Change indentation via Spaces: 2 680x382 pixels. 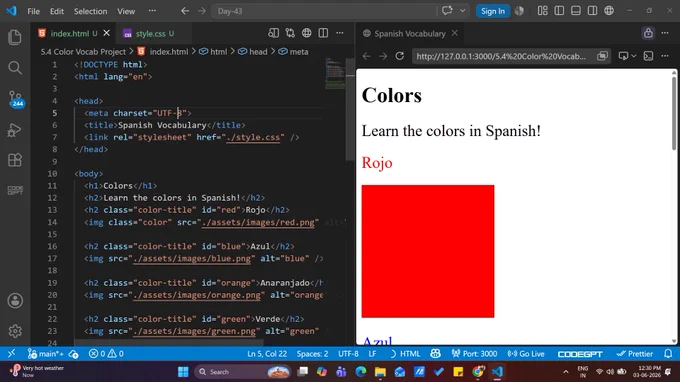click(x=312, y=354)
